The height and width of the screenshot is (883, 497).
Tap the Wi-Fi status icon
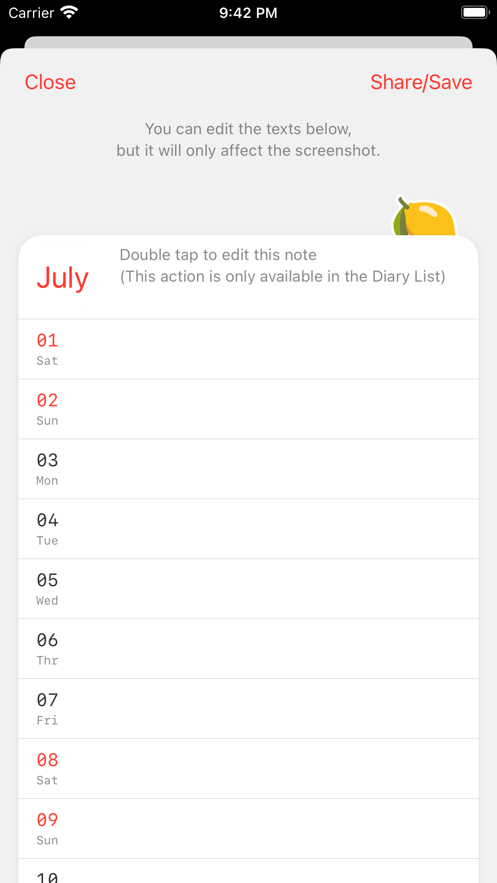pos(69,13)
